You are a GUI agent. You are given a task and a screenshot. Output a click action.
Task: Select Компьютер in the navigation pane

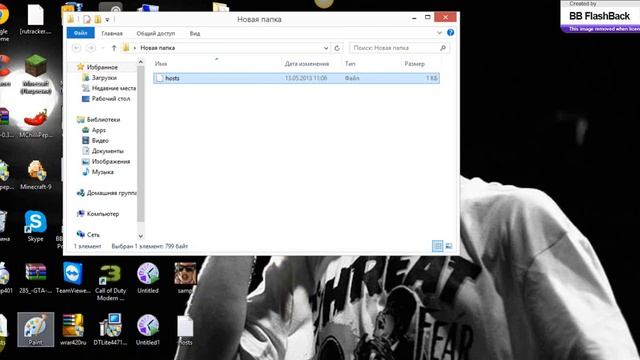pos(103,213)
